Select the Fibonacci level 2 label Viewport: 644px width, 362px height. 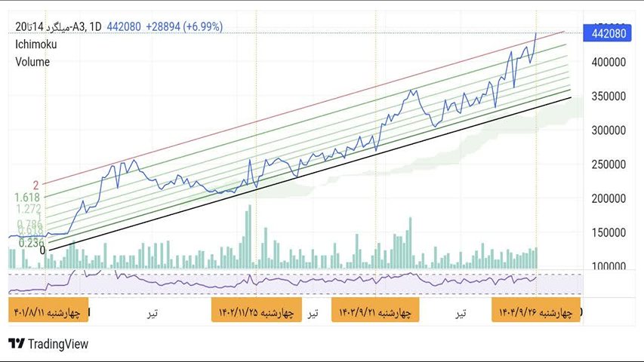point(35,184)
